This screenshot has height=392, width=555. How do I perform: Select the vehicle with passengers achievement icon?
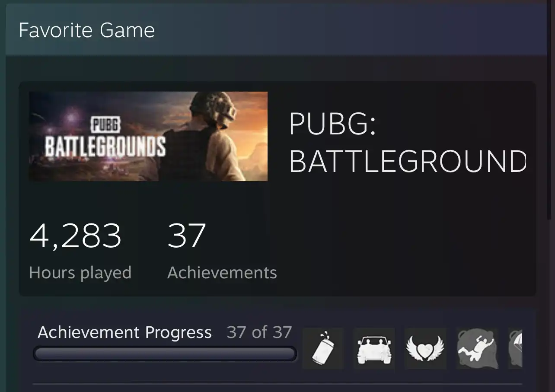click(x=374, y=348)
